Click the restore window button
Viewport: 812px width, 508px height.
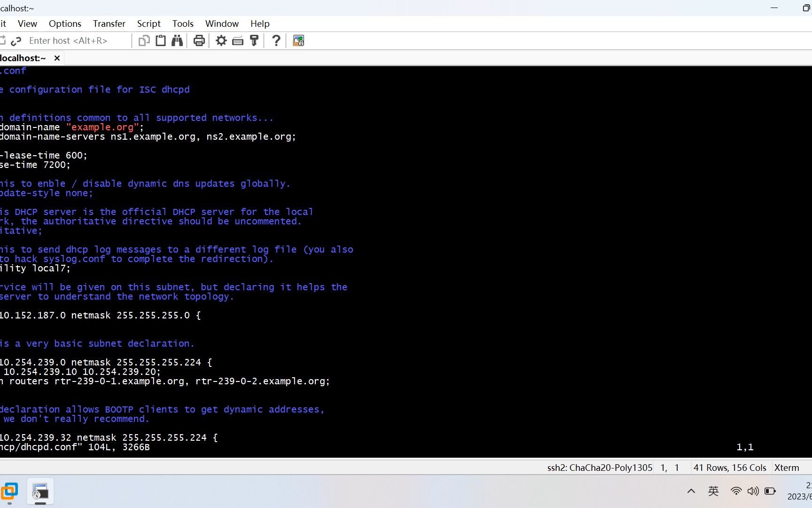pos(806,8)
